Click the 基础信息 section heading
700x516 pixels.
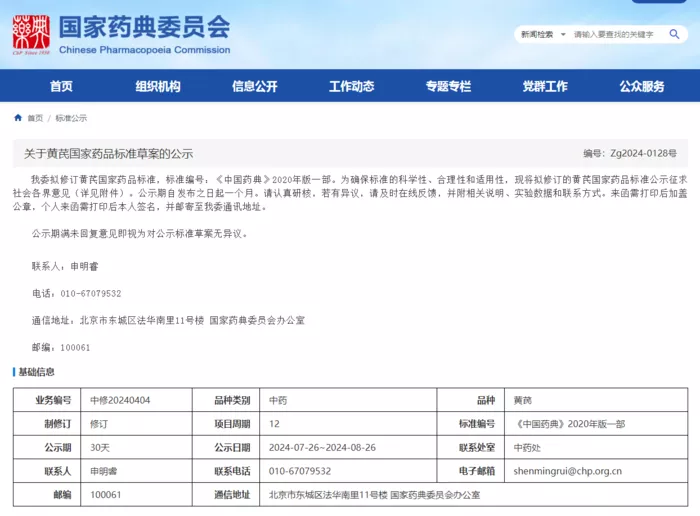pos(36,372)
